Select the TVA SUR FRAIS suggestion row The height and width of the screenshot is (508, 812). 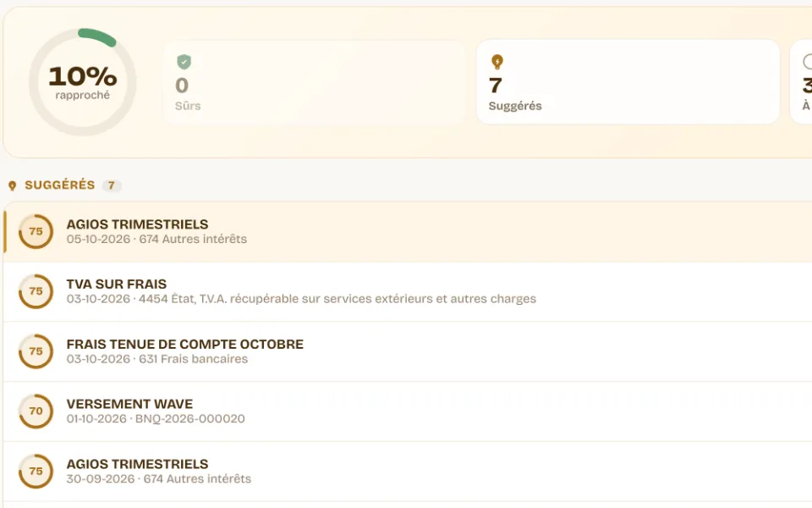(408, 292)
